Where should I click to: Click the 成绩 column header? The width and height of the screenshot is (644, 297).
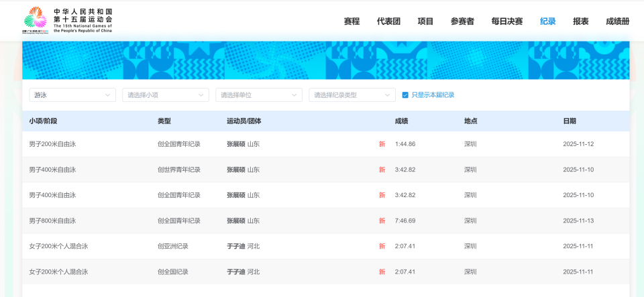click(x=401, y=121)
